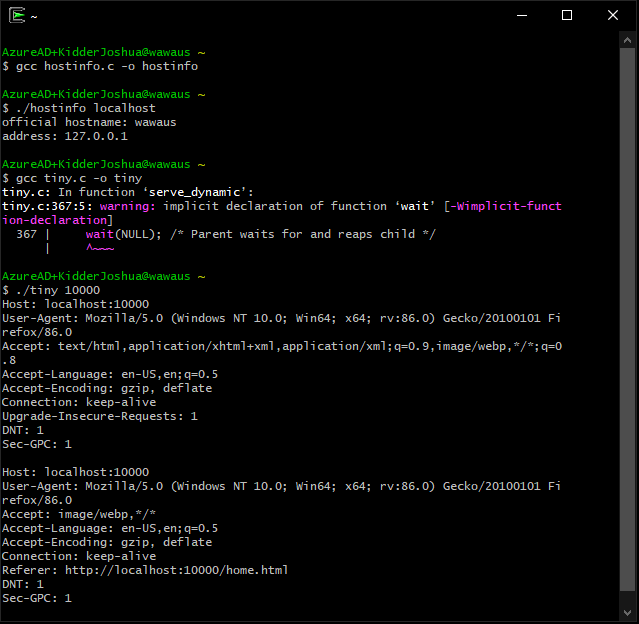Screen dimensions: 639x624
Task: Click the magenta 'warning:' text
Action: click(x=128, y=206)
